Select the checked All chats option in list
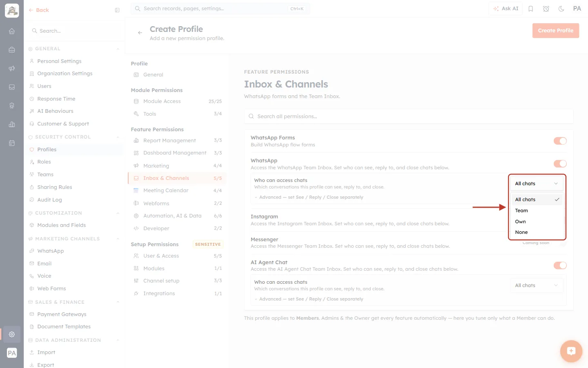 (537, 200)
